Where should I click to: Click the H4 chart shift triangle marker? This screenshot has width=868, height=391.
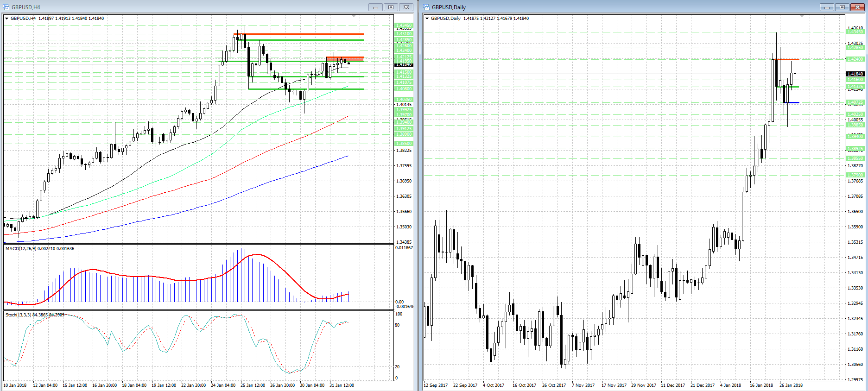click(x=354, y=16)
